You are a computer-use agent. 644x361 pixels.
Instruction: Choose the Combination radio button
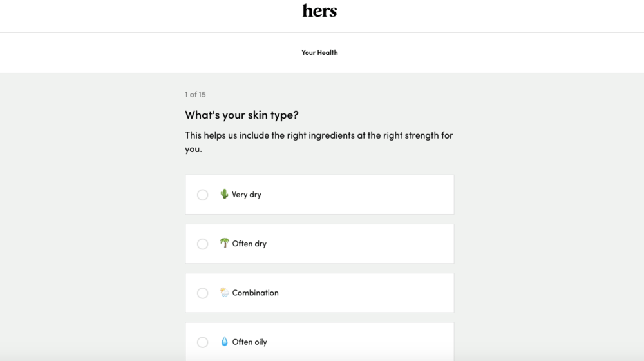coord(203,293)
